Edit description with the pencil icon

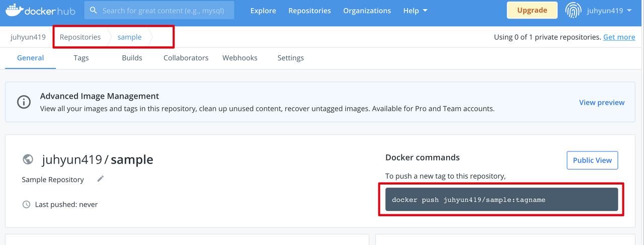pos(101,179)
